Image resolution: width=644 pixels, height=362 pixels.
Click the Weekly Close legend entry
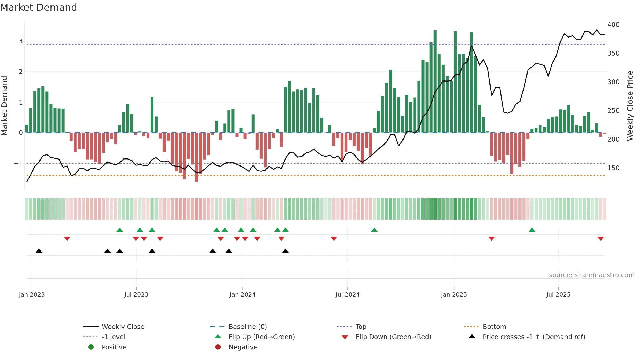click(x=114, y=327)
